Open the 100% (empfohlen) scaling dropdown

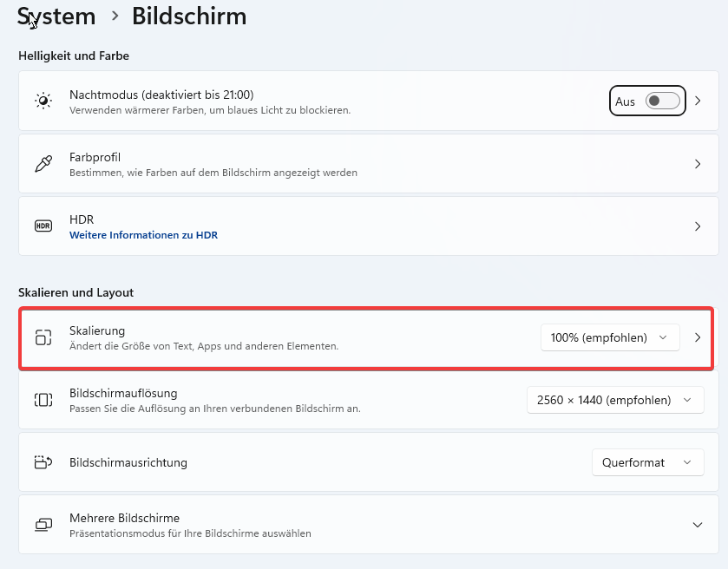point(610,337)
